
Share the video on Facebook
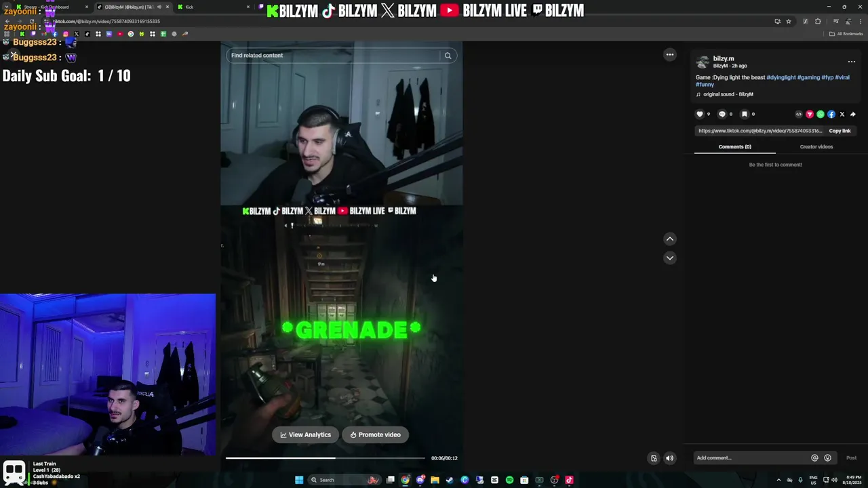pos(831,114)
